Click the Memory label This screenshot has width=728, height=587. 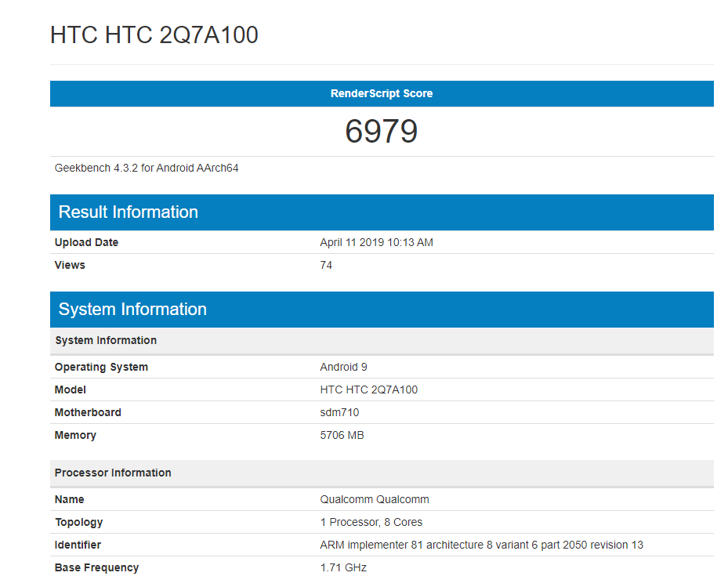[75, 435]
